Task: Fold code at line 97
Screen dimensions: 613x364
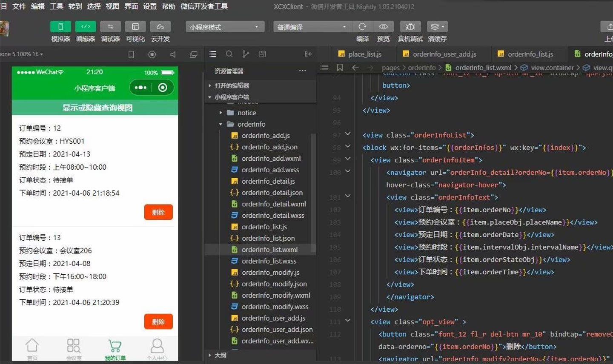Action: click(x=348, y=134)
